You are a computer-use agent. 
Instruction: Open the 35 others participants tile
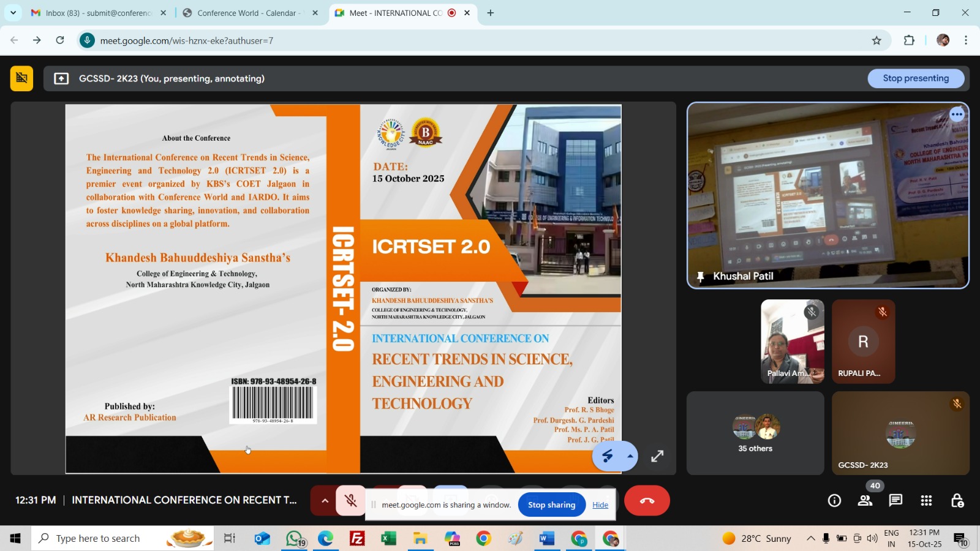[755, 433]
